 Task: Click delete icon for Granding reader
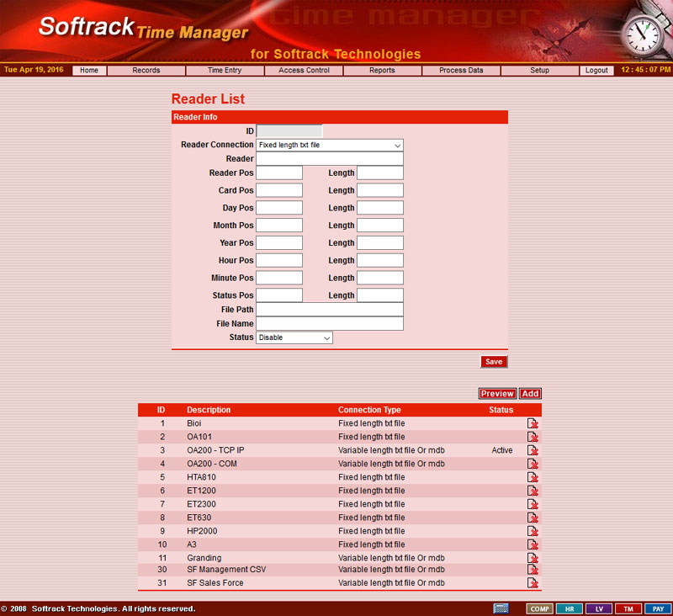(x=533, y=558)
